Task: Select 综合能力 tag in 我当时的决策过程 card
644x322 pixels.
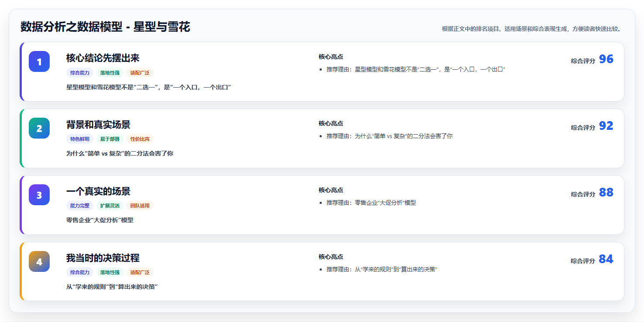Action: (80, 273)
